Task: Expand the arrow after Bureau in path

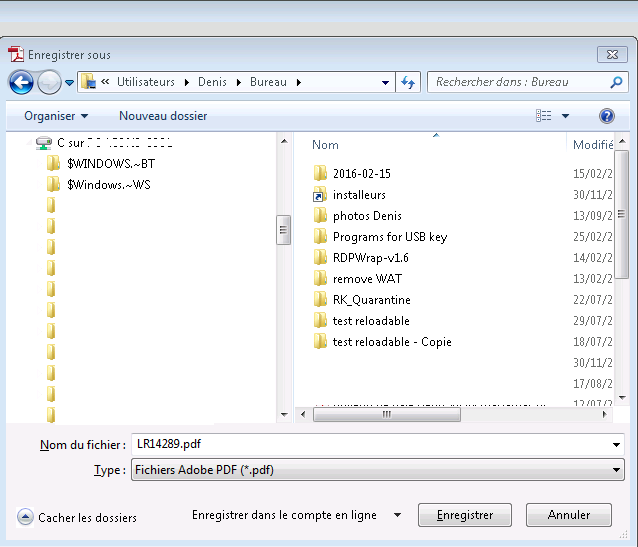Action: 299,83
